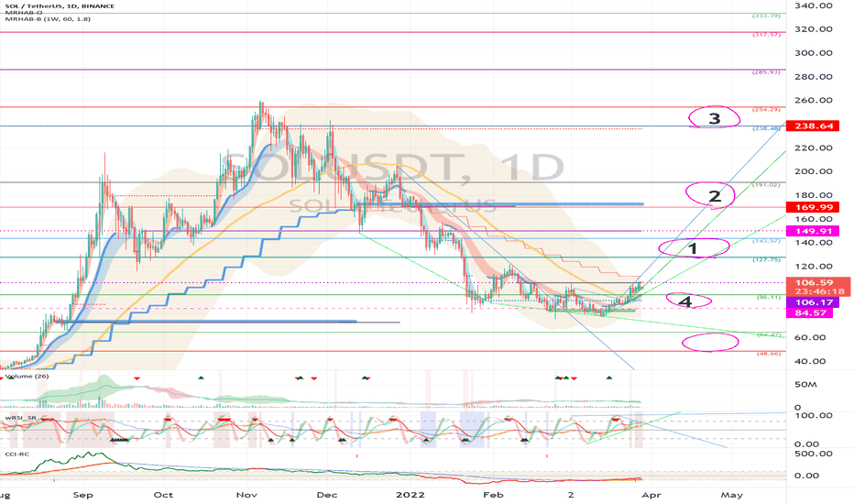
Task: Select the (191.02) level label
Action: point(766,185)
